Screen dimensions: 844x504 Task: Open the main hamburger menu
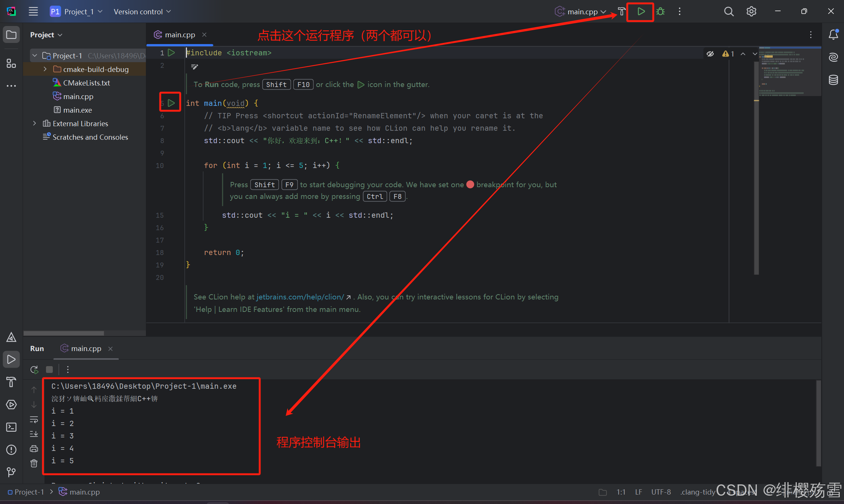click(33, 12)
